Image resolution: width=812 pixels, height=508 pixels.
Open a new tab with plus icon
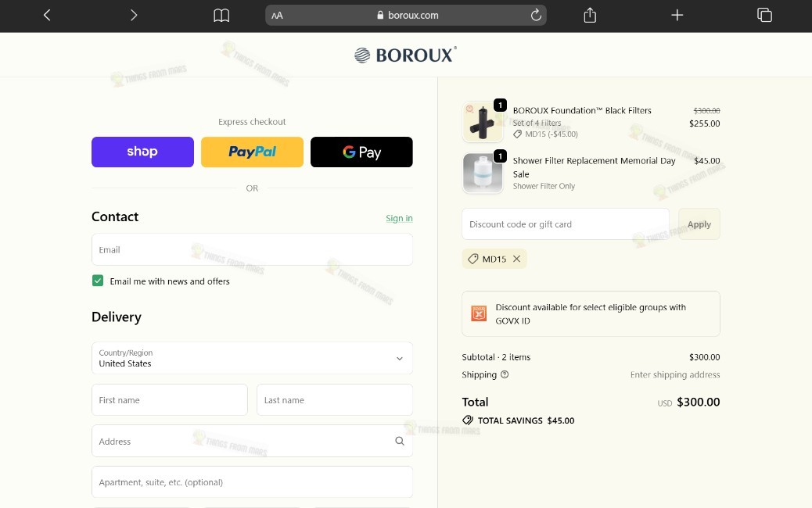(677, 15)
